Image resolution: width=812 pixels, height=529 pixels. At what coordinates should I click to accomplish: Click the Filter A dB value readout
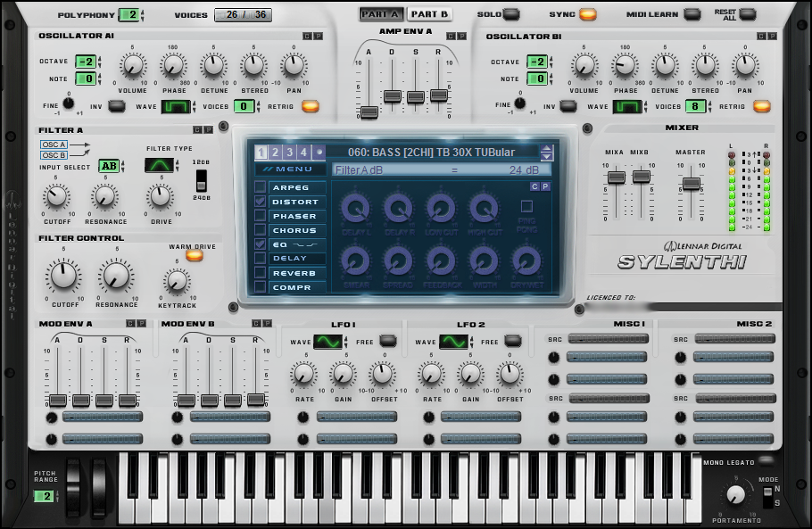[x=524, y=170]
